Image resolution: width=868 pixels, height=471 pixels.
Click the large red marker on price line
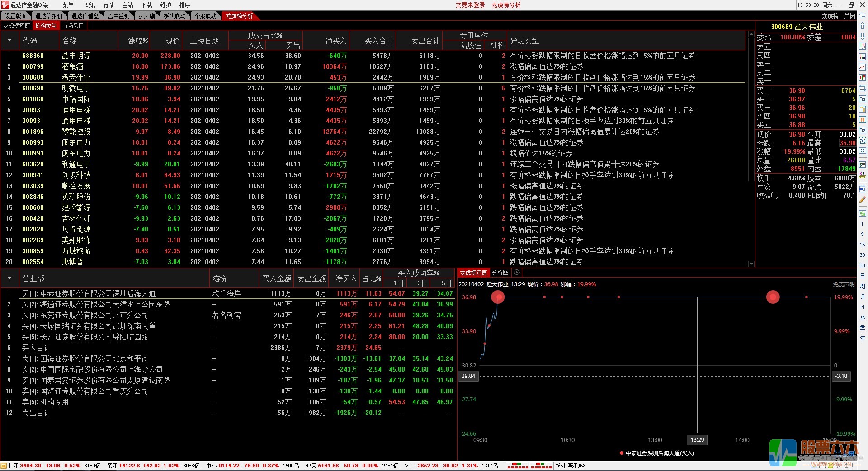click(x=498, y=297)
